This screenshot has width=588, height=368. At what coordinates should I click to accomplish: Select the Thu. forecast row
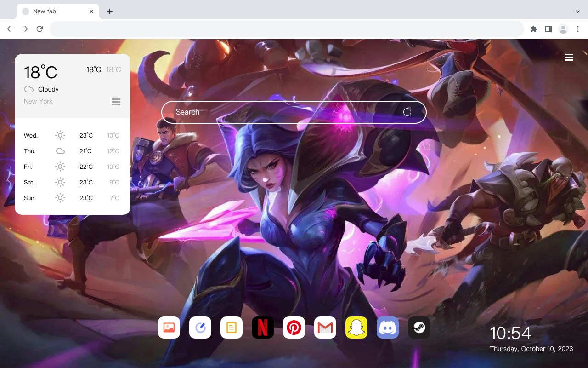tap(73, 151)
